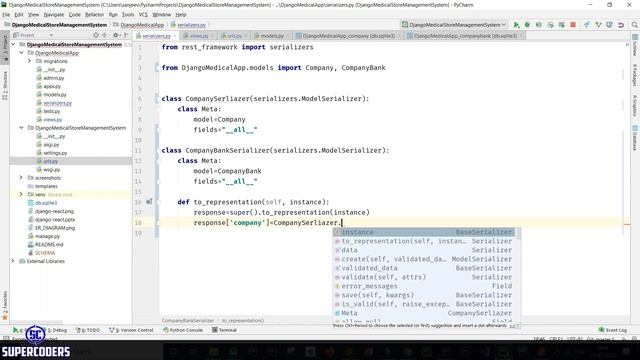Run with coverage icon in toolbar

click(539, 25)
